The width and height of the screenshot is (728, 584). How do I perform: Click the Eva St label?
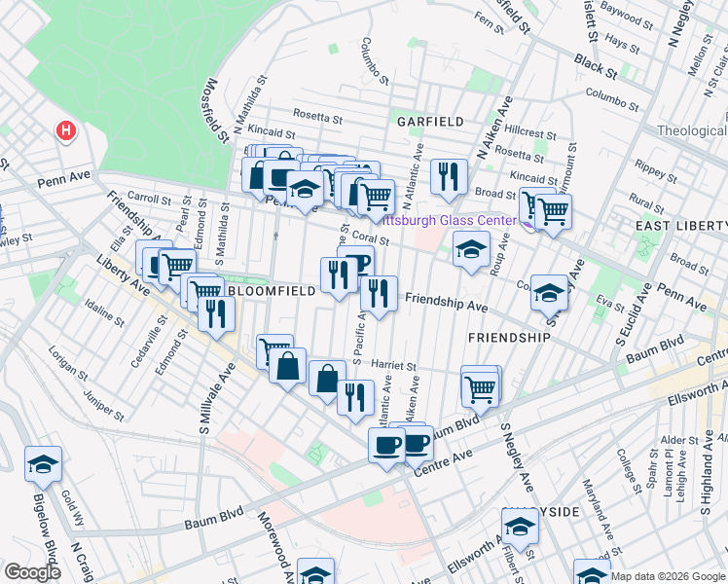coord(610,303)
